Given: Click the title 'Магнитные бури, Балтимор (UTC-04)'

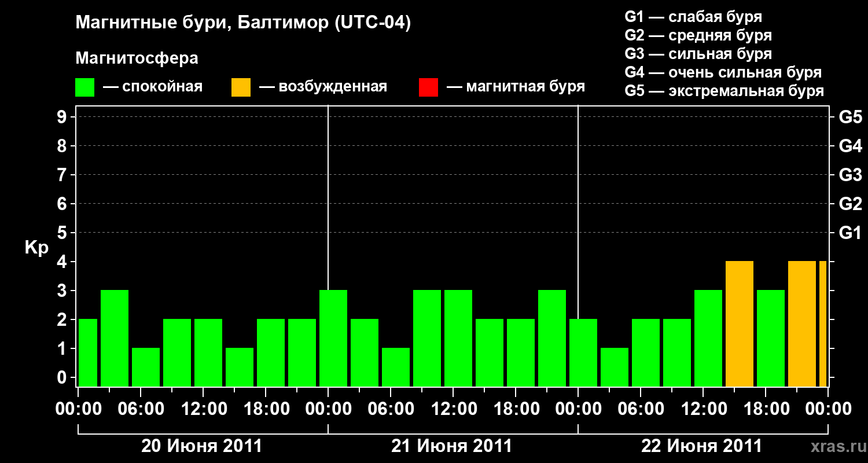Looking at the screenshot, I should coord(243,23).
